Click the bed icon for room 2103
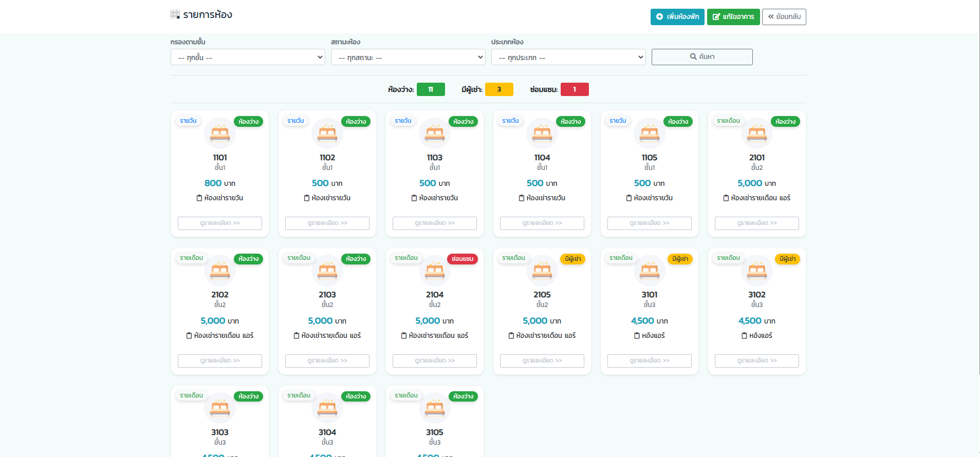Image resolution: width=980 pixels, height=457 pixels. [327, 271]
